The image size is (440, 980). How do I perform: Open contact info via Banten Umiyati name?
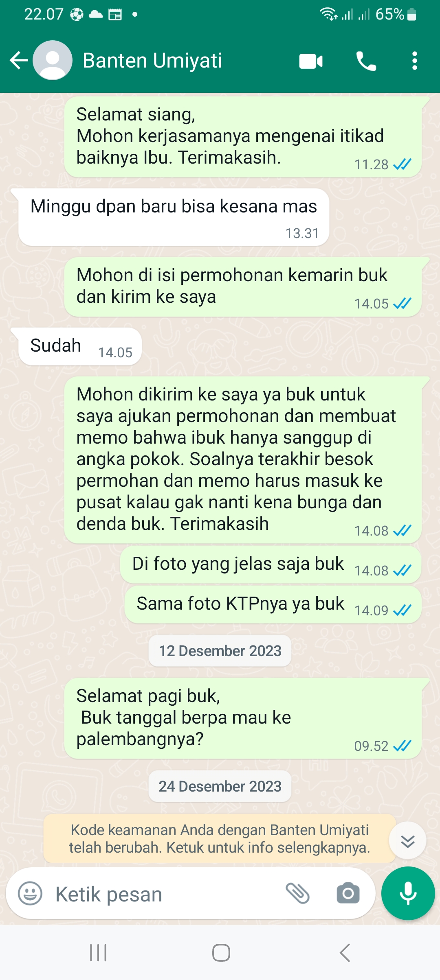pos(152,61)
